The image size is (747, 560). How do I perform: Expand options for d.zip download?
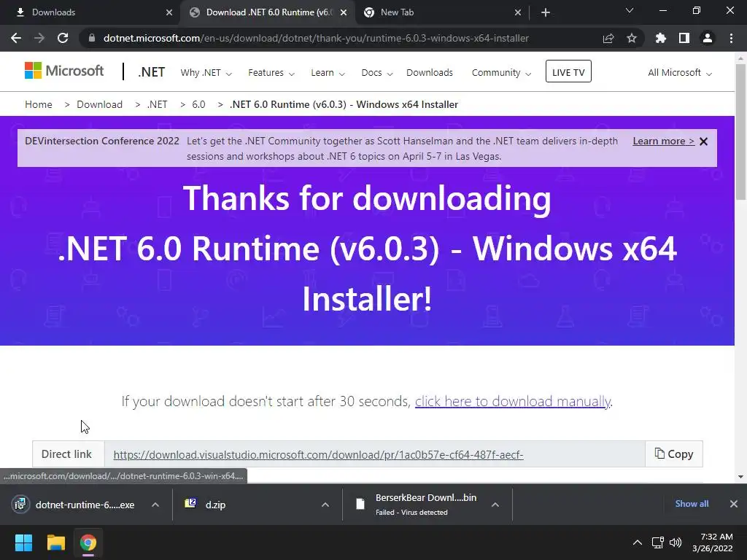point(325,505)
